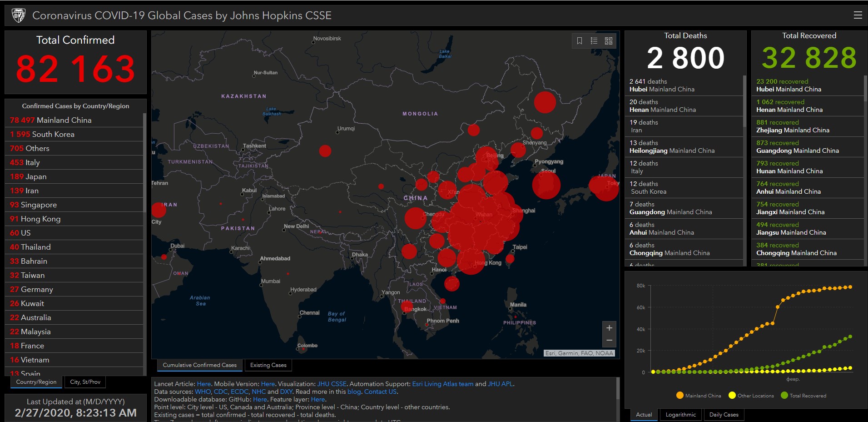Click the Johns Hopkins shield logo
The image size is (868, 422).
pos(18,15)
